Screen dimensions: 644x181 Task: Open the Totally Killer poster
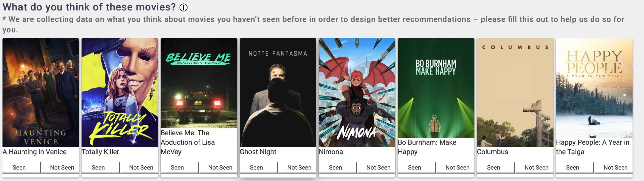click(120, 93)
